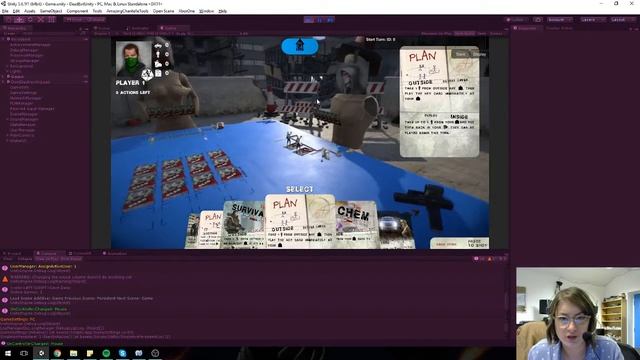Expand the Lights parent group in Hierarchy
Viewport: 640px width, 360px height.
[x=7, y=71]
